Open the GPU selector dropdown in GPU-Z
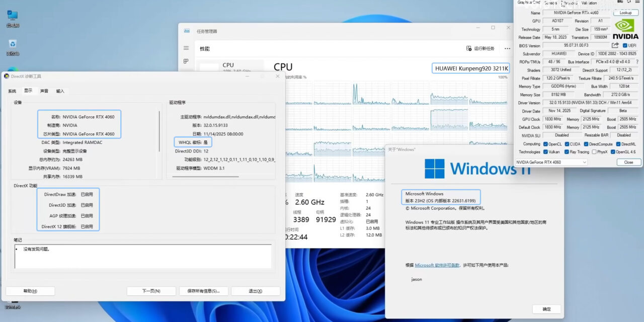 coord(551,162)
